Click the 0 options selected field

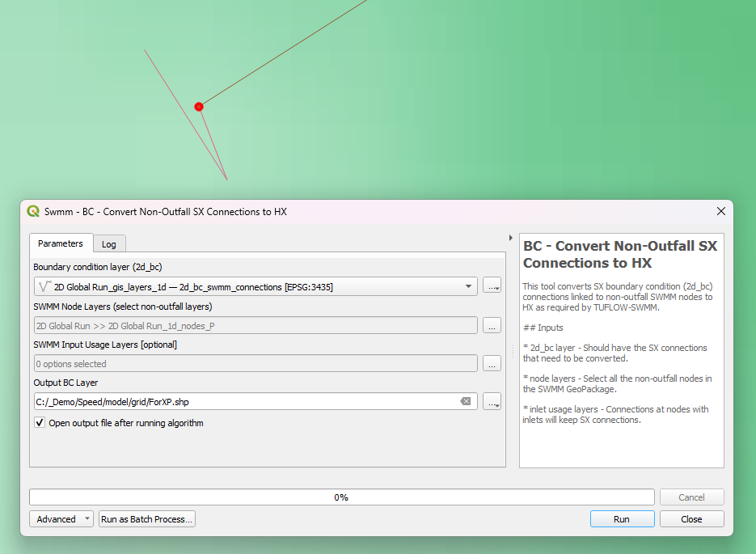pyautogui.click(x=256, y=364)
